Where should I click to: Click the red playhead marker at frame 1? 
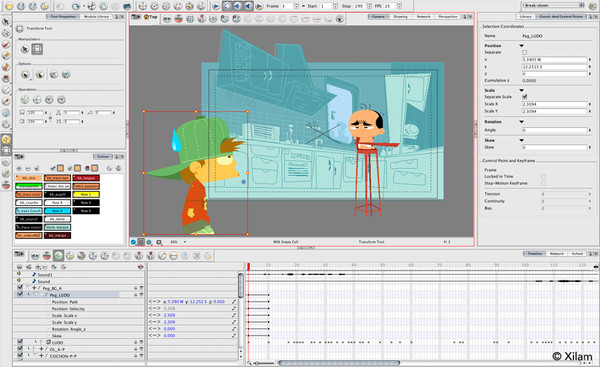tap(248, 267)
